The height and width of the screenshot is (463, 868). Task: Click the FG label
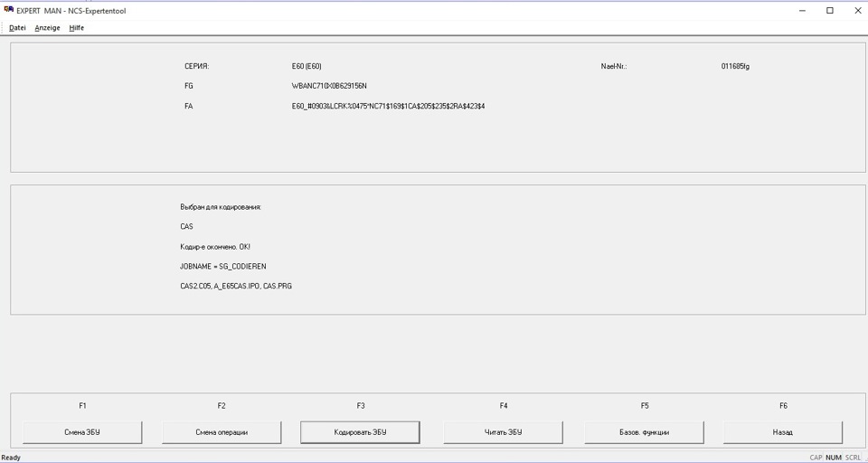pos(189,86)
